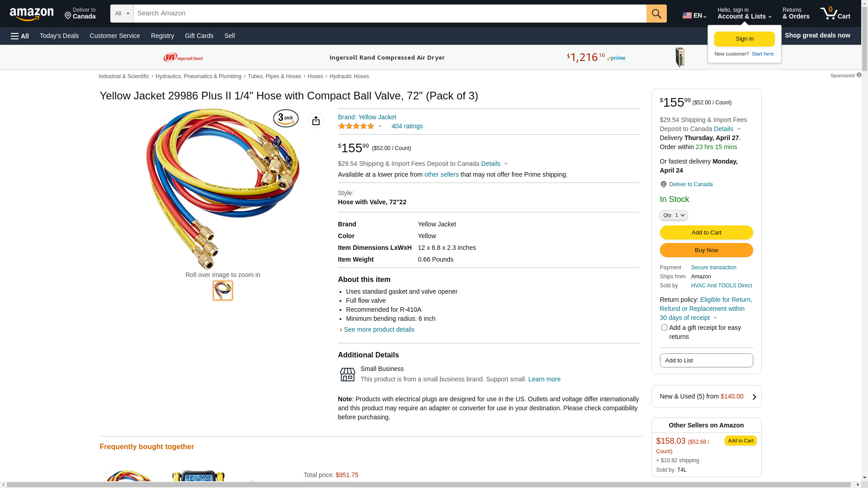Click the Search Amazon input field
Image resolution: width=868 pixels, height=488 pixels.
point(390,14)
